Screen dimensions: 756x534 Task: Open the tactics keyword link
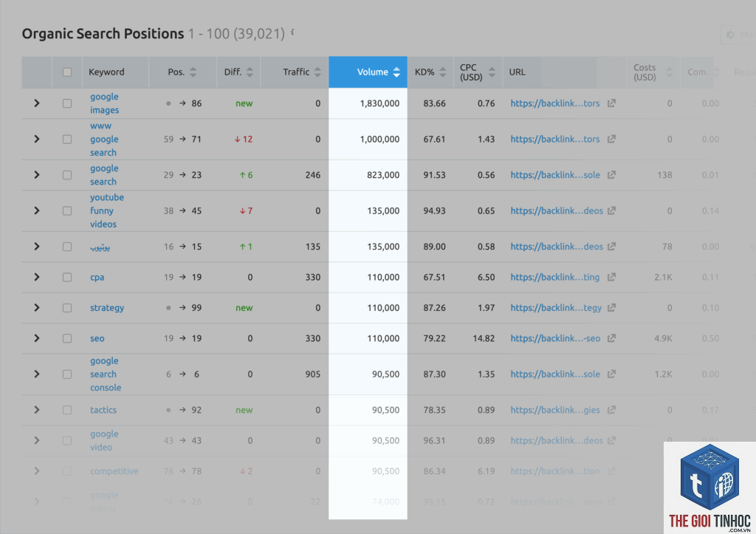103,409
